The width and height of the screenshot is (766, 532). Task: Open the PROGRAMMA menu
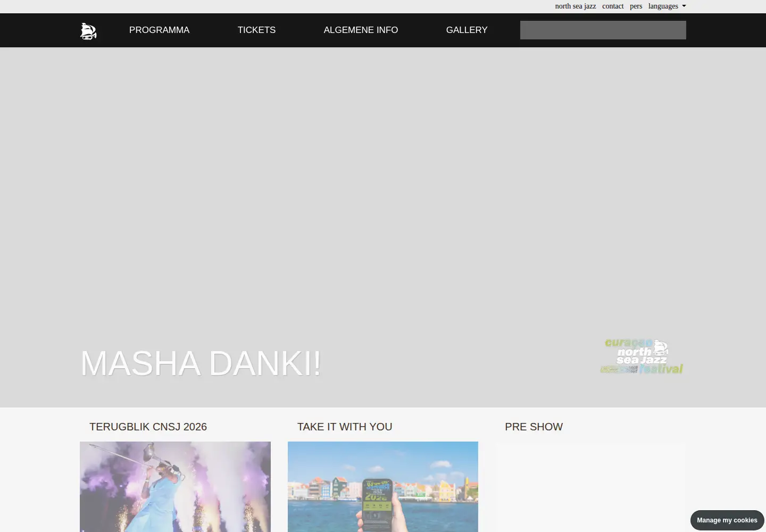[159, 30]
